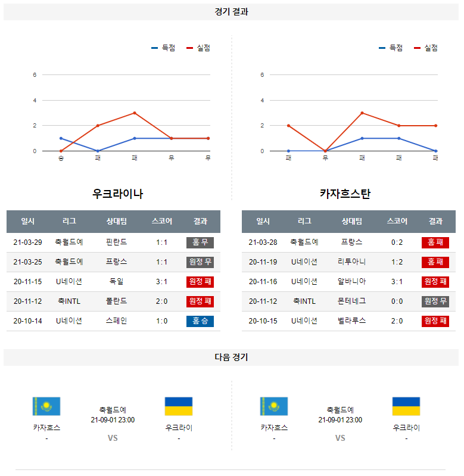The image size is (464, 476).
Task: Click the 홈 패 badge for the 리투아니 match
Action: [x=435, y=262]
